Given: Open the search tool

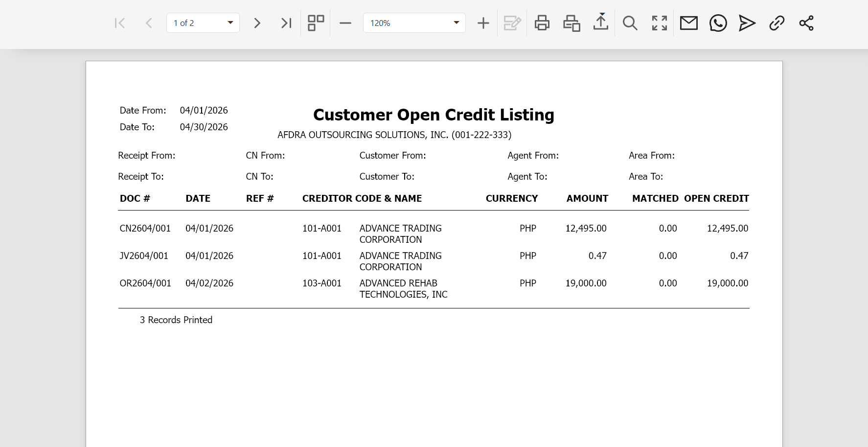Looking at the screenshot, I should click(630, 23).
